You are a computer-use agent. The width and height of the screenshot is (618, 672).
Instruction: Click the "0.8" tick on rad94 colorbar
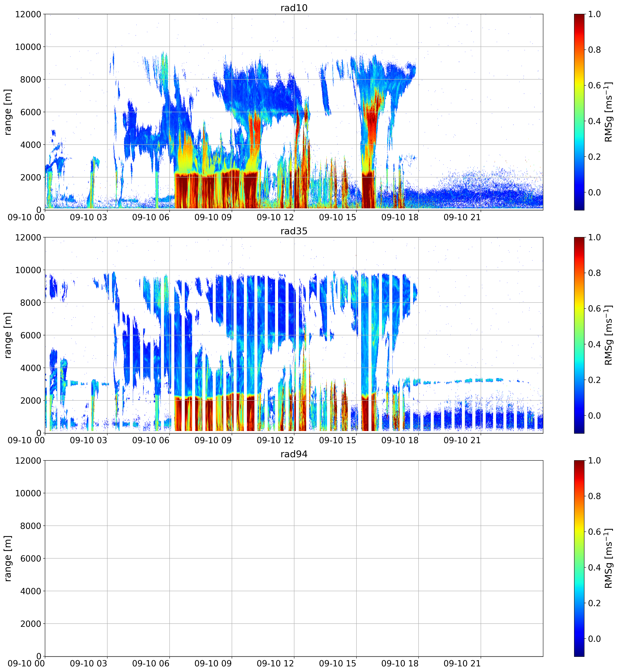(595, 496)
